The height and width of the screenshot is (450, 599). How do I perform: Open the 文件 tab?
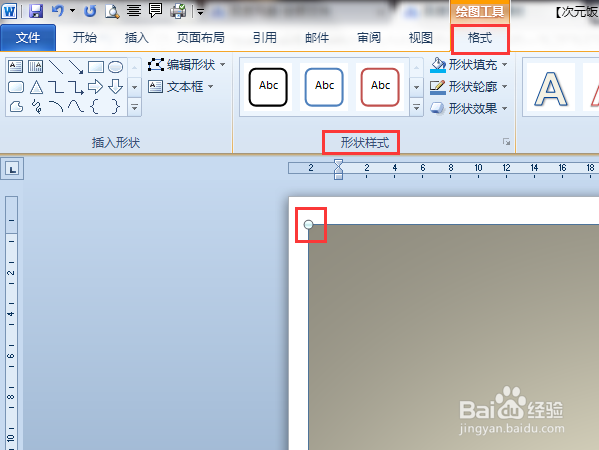tap(28, 37)
